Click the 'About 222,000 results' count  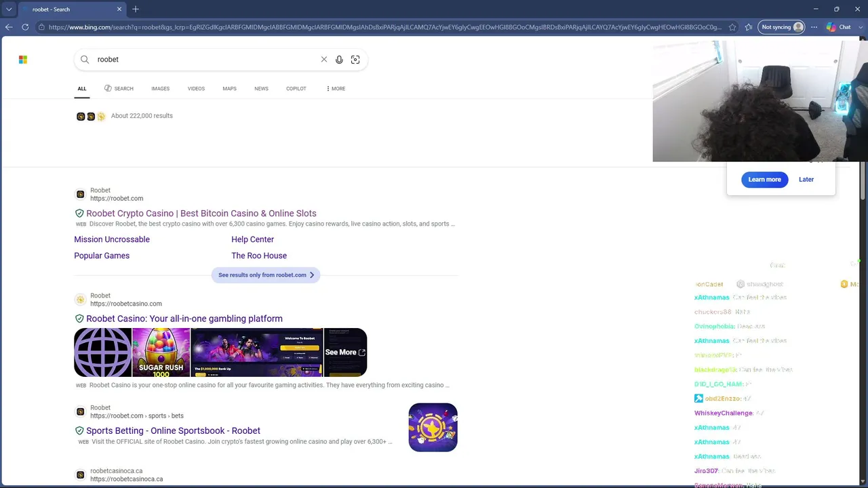tap(142, 116)
